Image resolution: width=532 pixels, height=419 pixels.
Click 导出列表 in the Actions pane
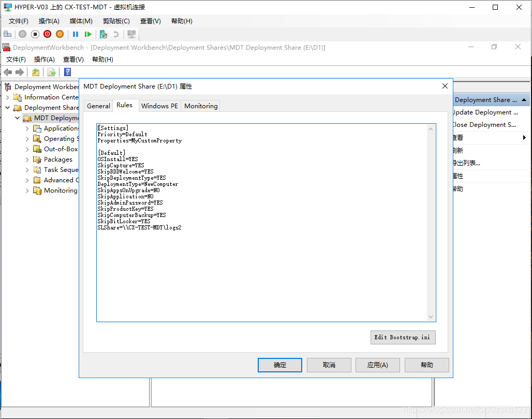(x=467, y=163)
